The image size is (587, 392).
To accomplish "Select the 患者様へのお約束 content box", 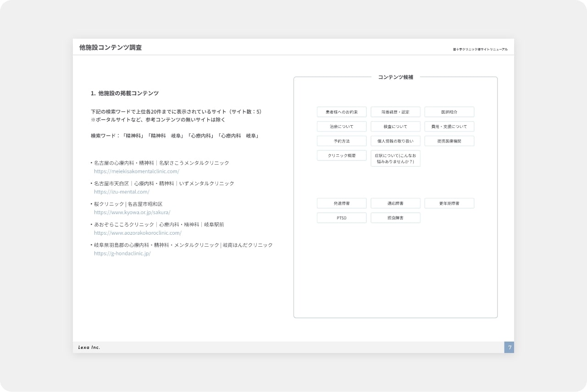I will click(x=342, y=112).
